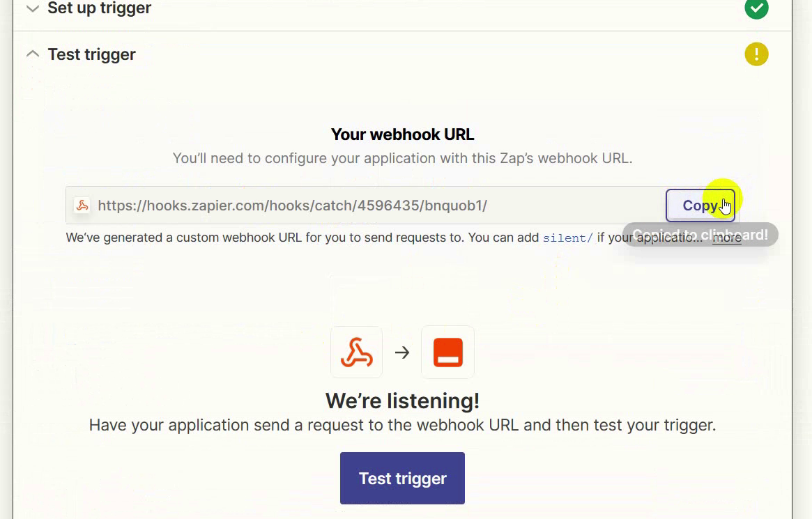Select the orange app icon beside the arrow

tap(447, 353)
